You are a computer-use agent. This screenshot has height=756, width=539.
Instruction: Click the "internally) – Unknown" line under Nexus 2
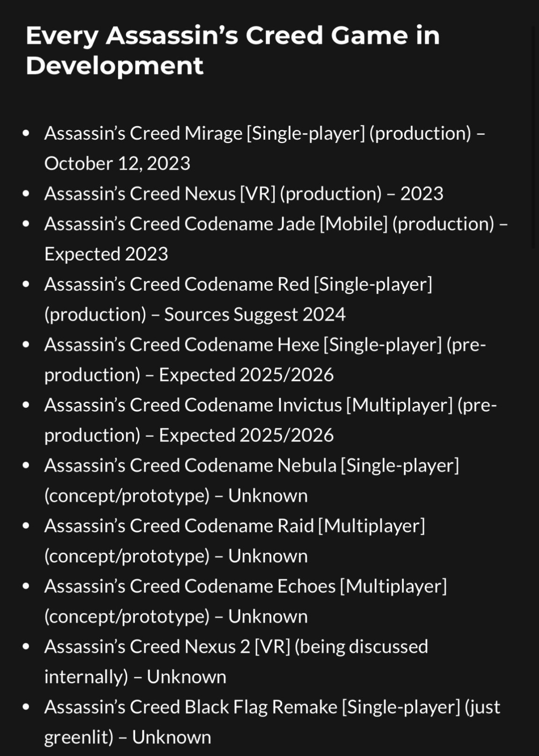click(x=135, y=677)
